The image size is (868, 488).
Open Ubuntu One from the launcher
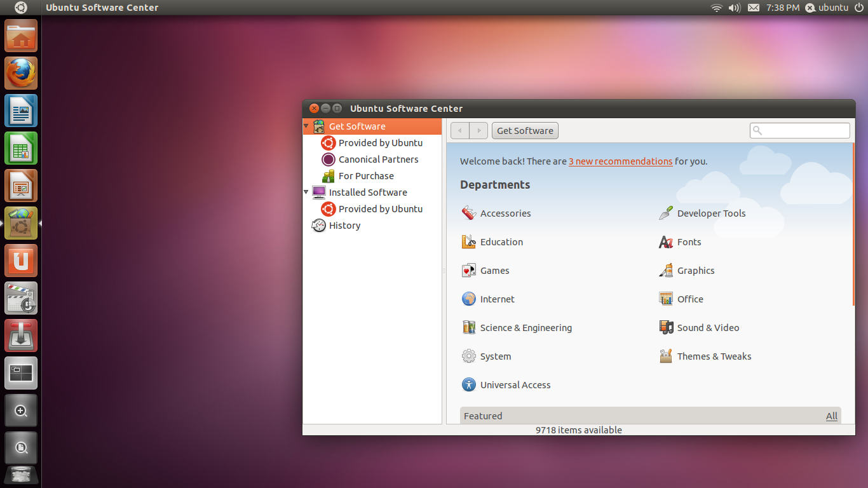pyautogui.click(x=21, y=261)
